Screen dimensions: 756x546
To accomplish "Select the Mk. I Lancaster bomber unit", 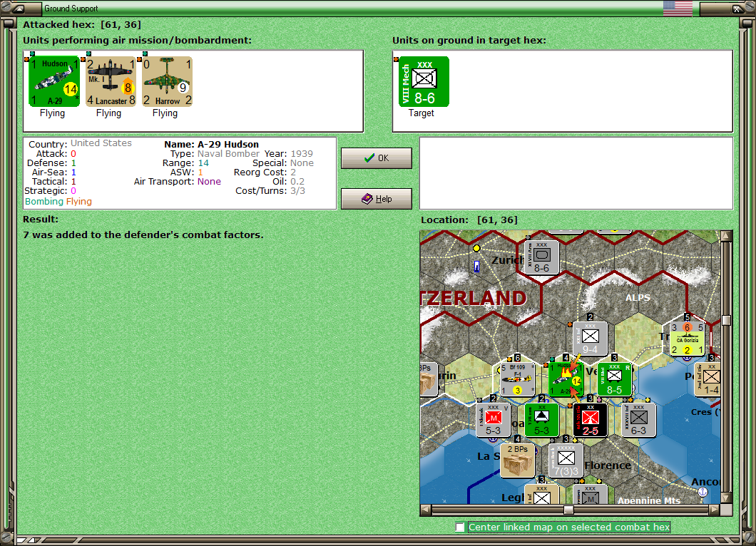I will point(111,81).
